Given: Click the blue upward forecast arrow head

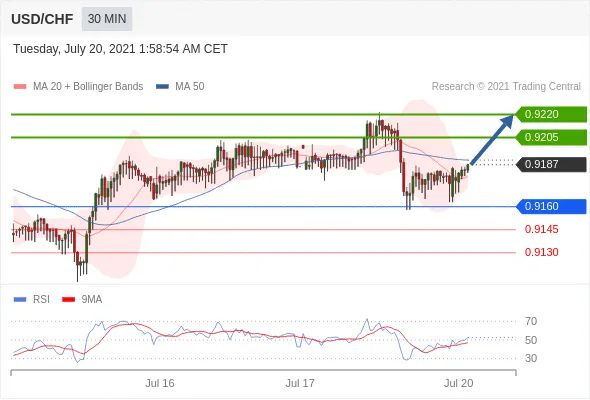Looking at the screenshot, I should [507, 121].
